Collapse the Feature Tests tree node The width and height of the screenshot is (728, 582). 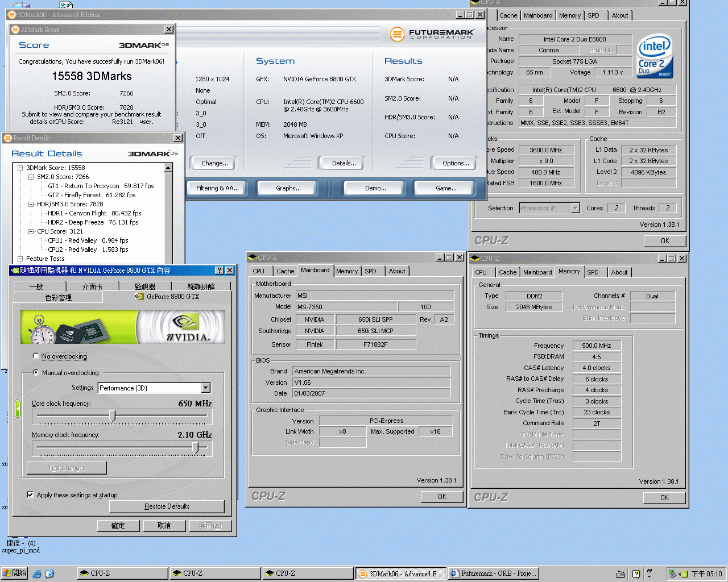[20, 259]
